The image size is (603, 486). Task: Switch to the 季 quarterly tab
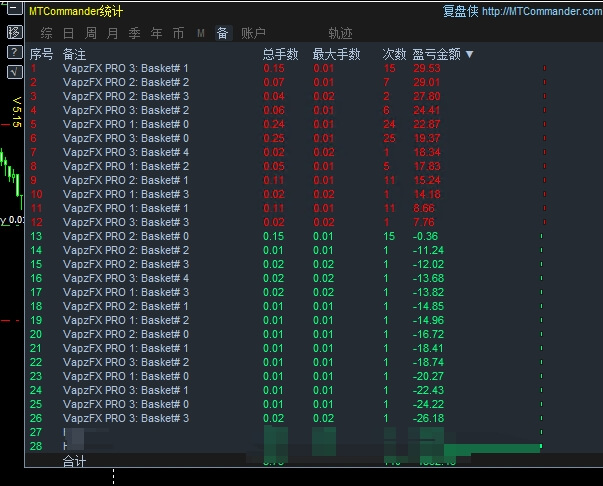134,33
